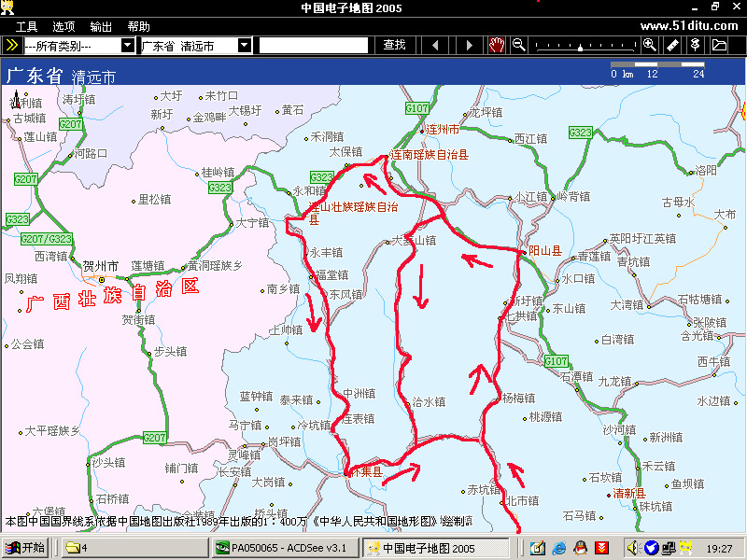
Task: Click the red quick launch icon
Action: 601,548
